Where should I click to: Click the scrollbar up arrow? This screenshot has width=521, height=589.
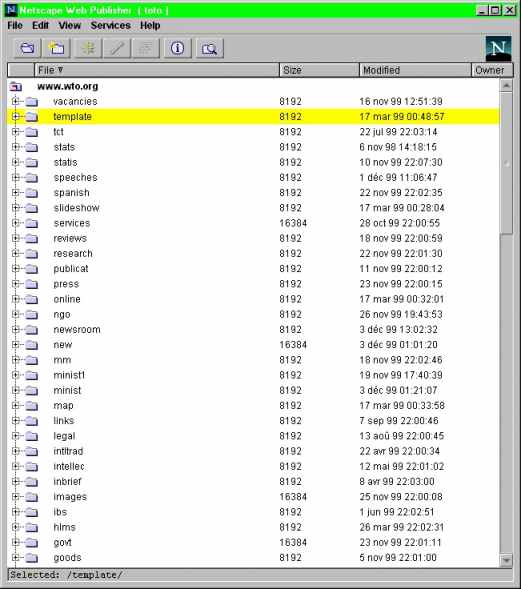(x=506, y=86)
